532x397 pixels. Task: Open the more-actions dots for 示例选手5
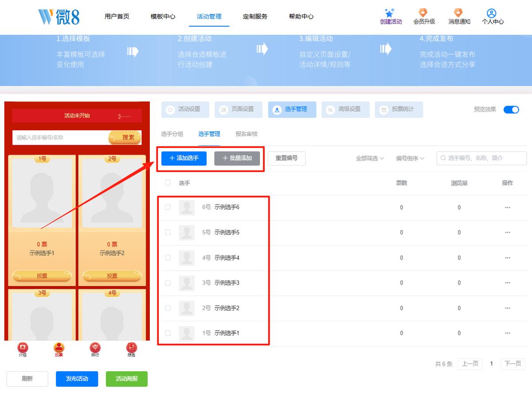[508, 233]
